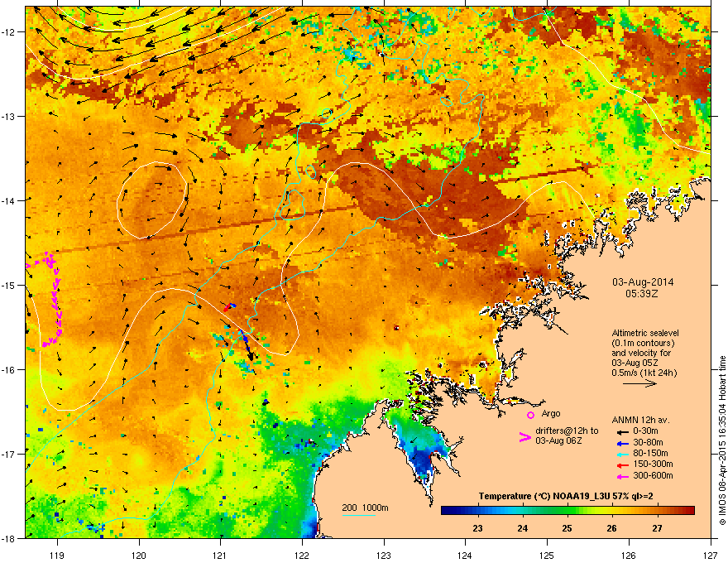The width and height of the screenshot is (728, 563).
Task: Click the magenta drifters arrowhead legend symbol
Action: click(524, 437)
